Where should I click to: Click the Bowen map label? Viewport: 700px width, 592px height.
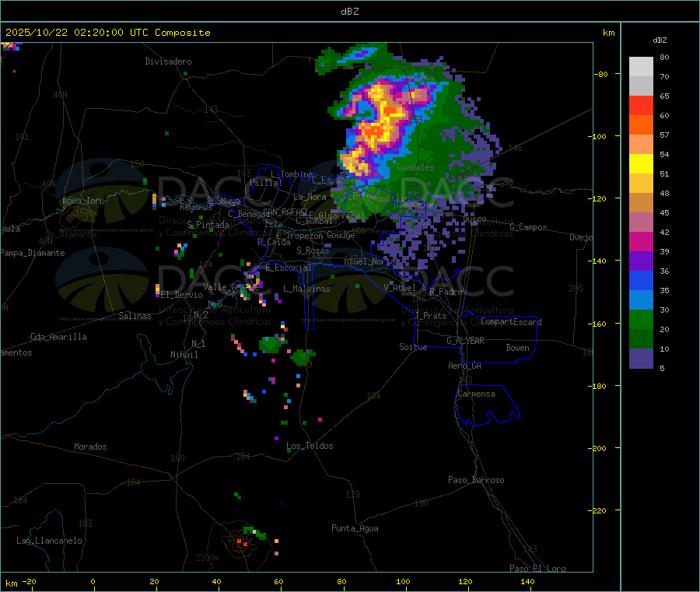(518, 349)
